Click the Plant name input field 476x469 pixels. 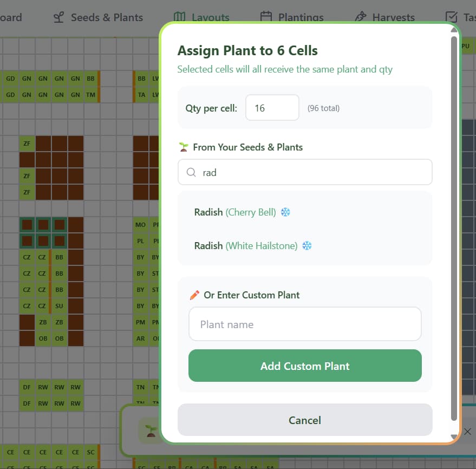click(x=305, y=324)
